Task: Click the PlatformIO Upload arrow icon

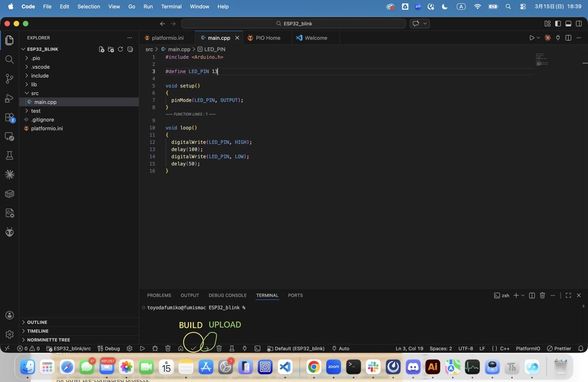Action: click(206, 348)
